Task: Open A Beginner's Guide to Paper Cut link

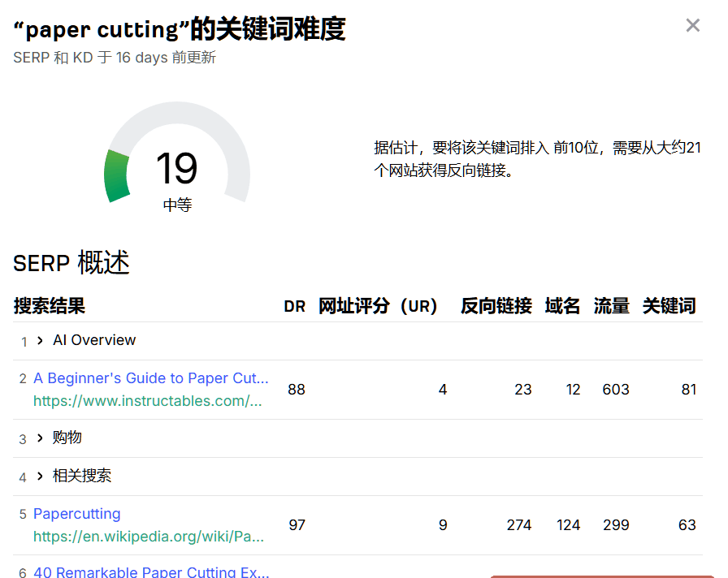Action: pos(151,378)
